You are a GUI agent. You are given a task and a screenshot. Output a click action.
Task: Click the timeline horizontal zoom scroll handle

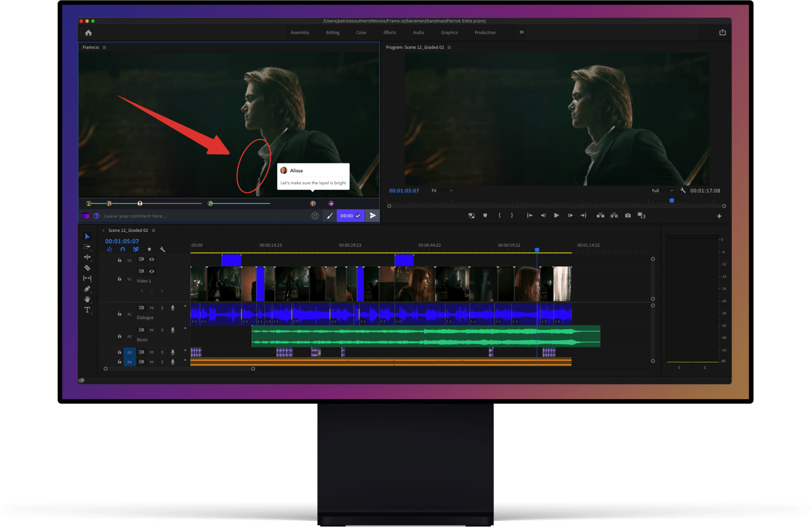click(253, 369)
